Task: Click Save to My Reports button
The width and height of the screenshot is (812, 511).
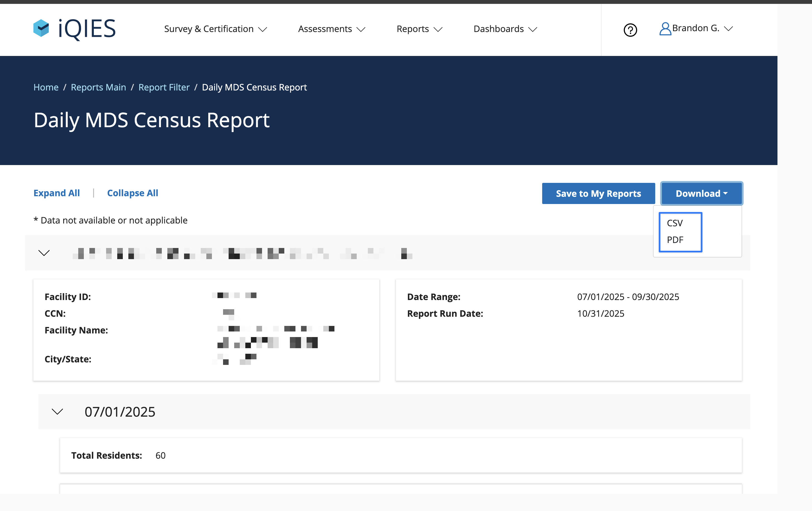Action: click(x=598, y=193)
